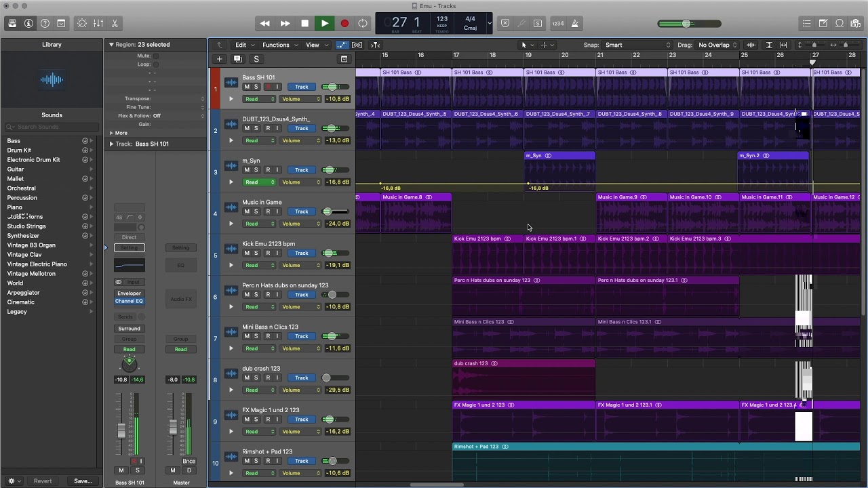Open the Functions menu

tap(279, 45)
